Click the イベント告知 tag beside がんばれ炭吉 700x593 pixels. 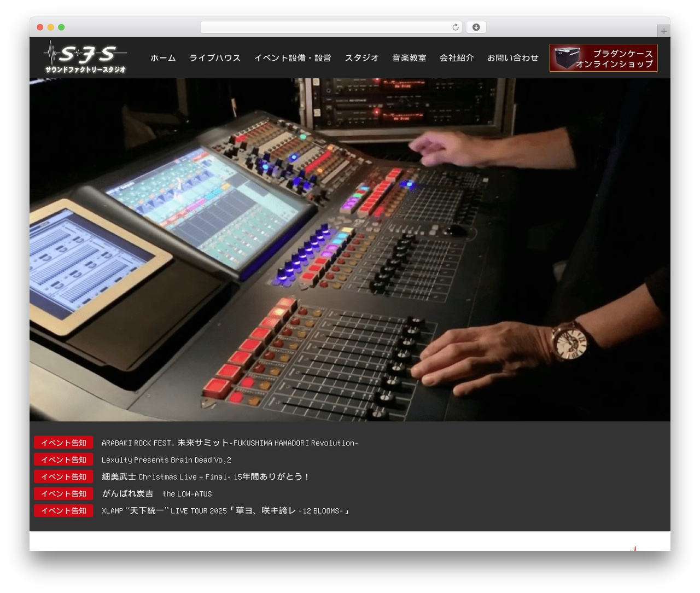tap(63, 494)
